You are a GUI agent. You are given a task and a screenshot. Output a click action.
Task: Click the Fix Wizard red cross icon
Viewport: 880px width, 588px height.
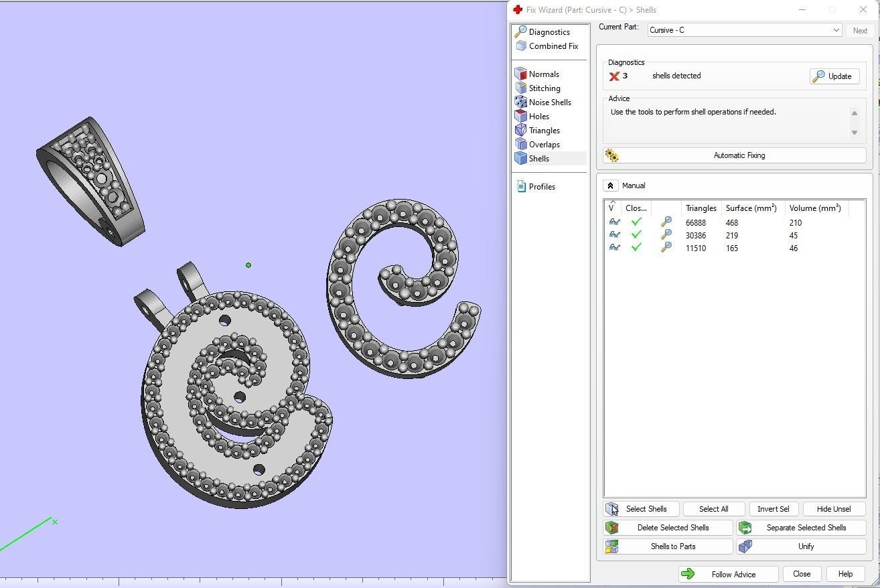coord(518,9)
